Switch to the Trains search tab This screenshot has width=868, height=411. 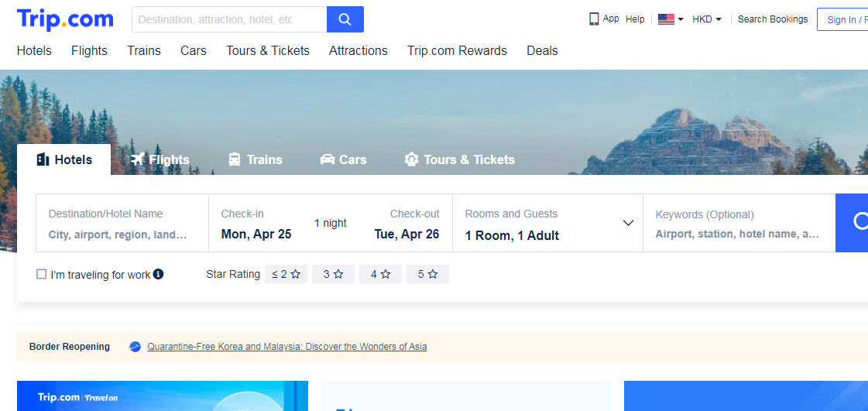pos(256,159)
